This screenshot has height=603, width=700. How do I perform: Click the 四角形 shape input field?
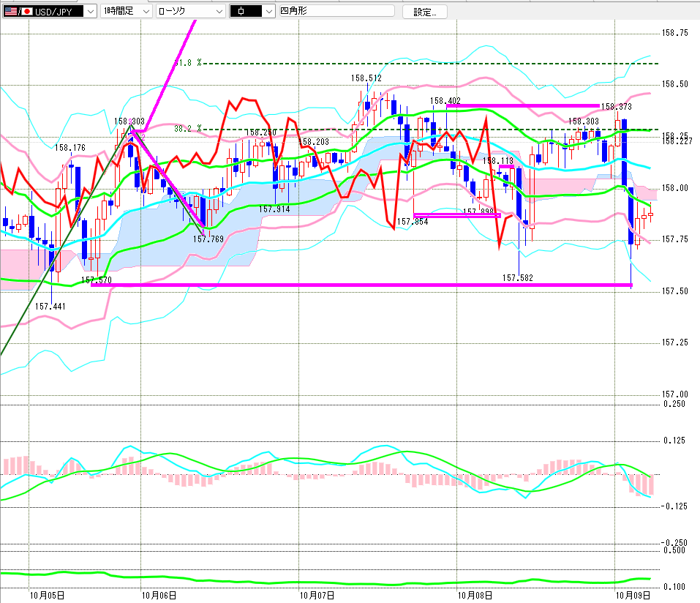tap(337, 11)
